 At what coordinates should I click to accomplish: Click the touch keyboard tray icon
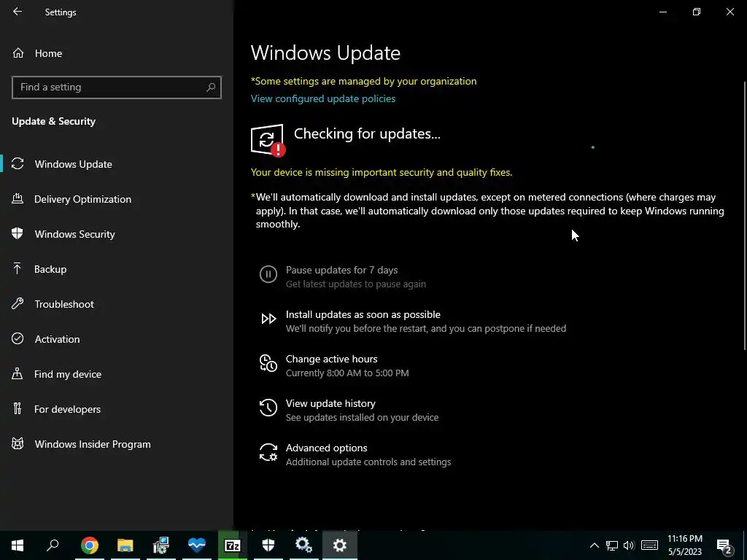click(x=649, y=545)
